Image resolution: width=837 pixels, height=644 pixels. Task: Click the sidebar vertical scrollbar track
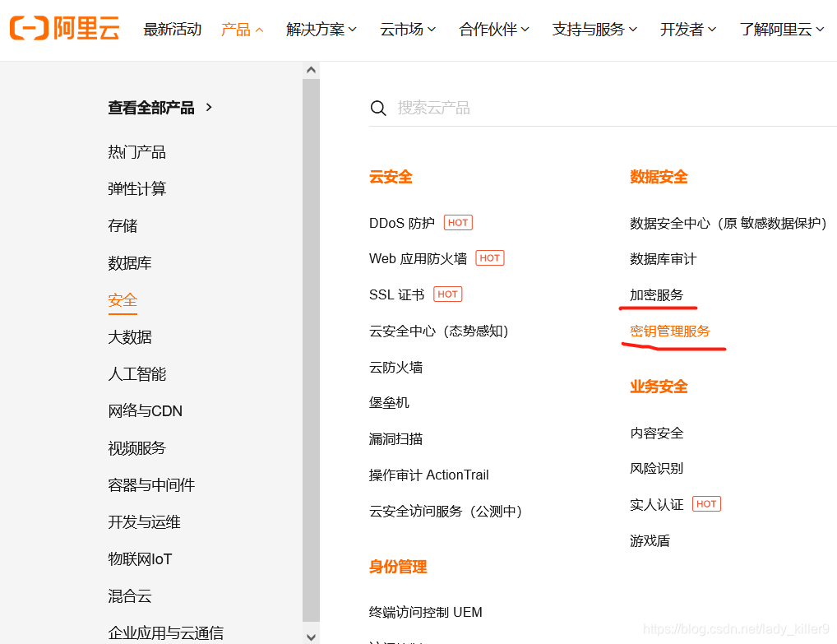pyautogui.click(x=312, y=350)
